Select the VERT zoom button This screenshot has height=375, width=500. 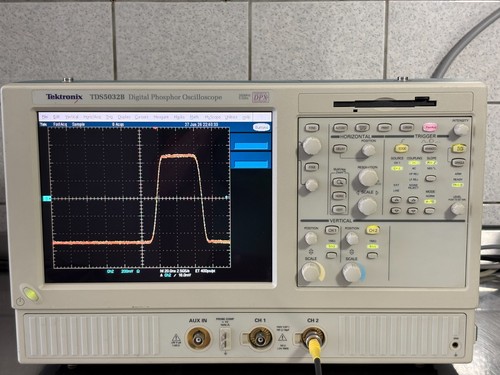[x=339, y=209]
